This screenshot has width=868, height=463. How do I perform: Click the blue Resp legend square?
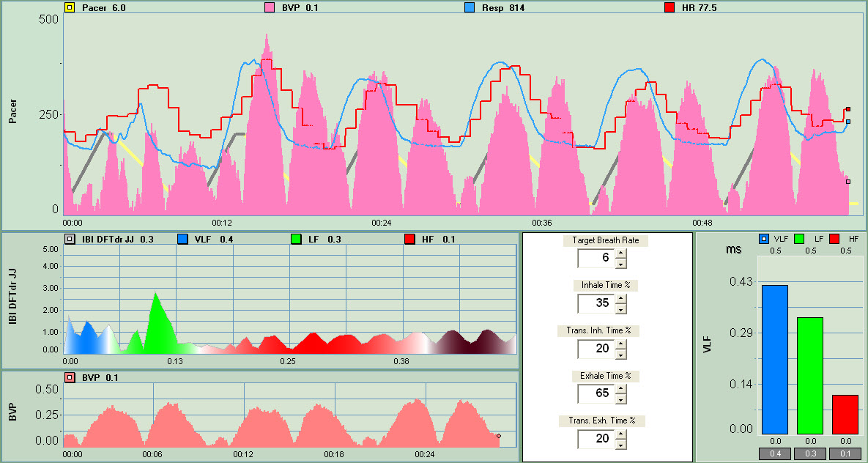(469, 8)
